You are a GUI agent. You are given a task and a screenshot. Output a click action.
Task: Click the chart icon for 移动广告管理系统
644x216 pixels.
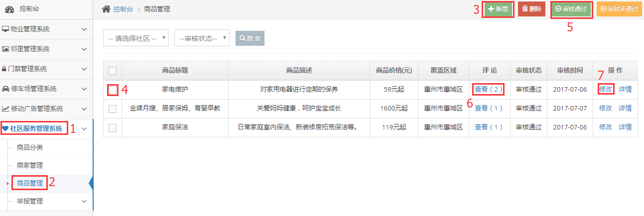pos(5,108)
